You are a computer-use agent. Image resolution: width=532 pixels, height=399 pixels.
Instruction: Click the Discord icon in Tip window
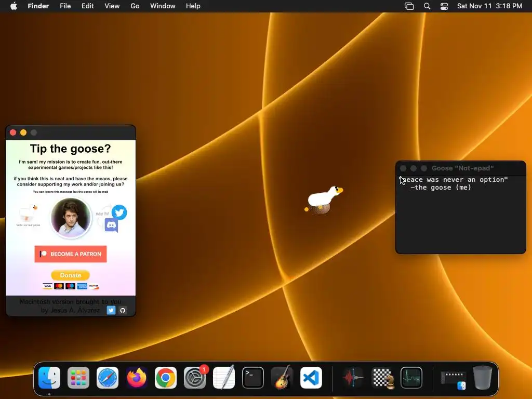click(111, 225)
